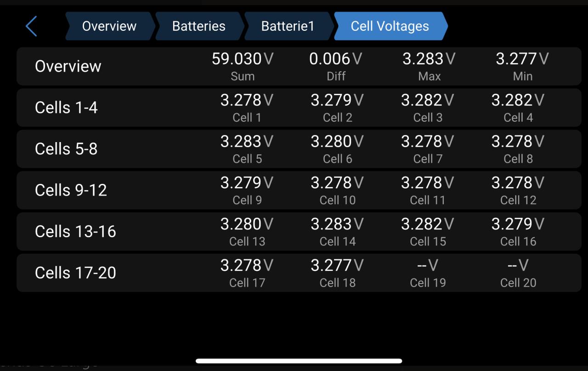
Task: Go to Overview breadcrumb
Action: point(109,26)
